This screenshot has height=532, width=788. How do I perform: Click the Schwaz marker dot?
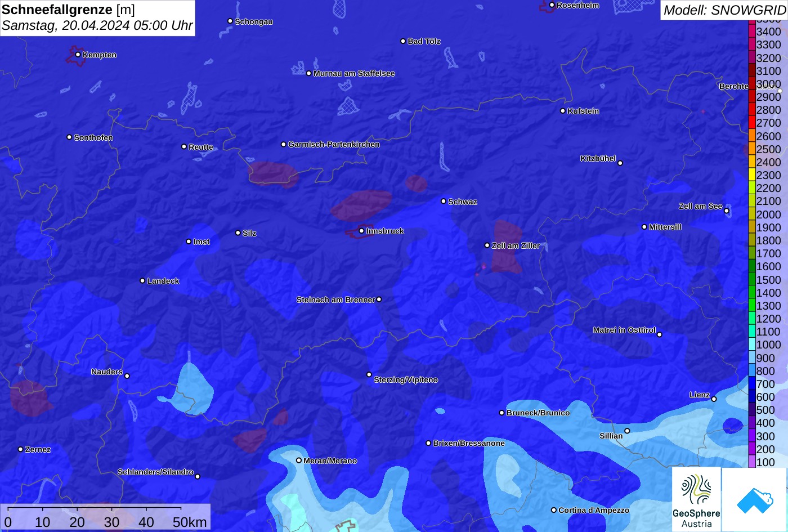click(444, 201)
